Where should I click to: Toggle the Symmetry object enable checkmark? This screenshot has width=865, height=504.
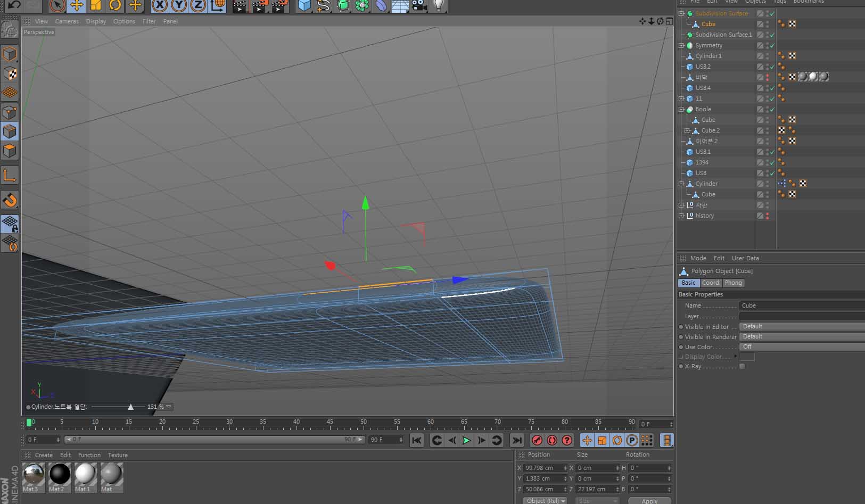pyautogui.click(x=772, y=45)
